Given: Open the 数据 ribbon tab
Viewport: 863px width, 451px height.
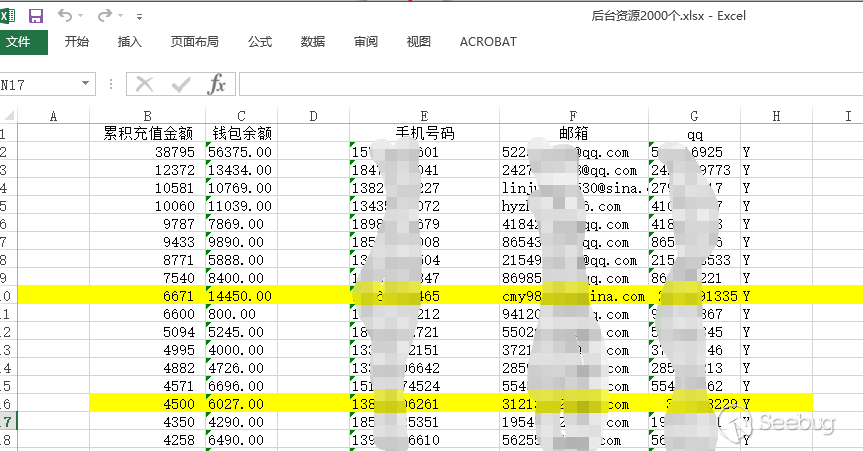Looking at the screenshot, I should click(313, 42).
